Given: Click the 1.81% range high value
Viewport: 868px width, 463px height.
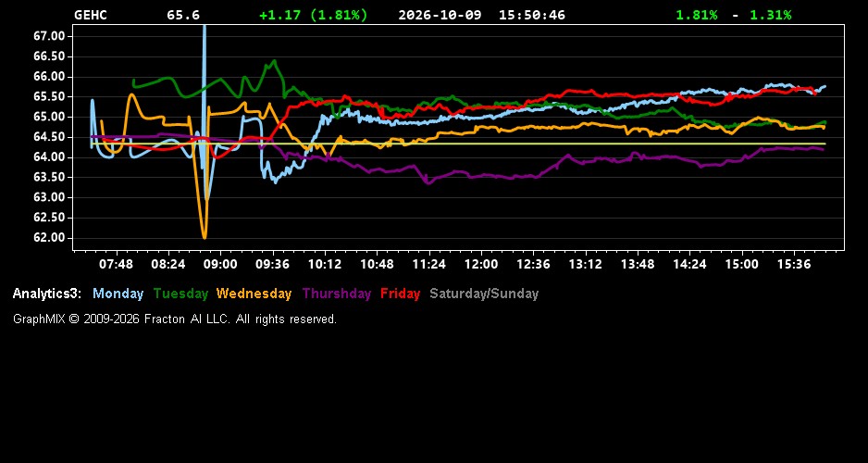Looking at the screenshot, I should pyautogui.click(x=697, y=15).
